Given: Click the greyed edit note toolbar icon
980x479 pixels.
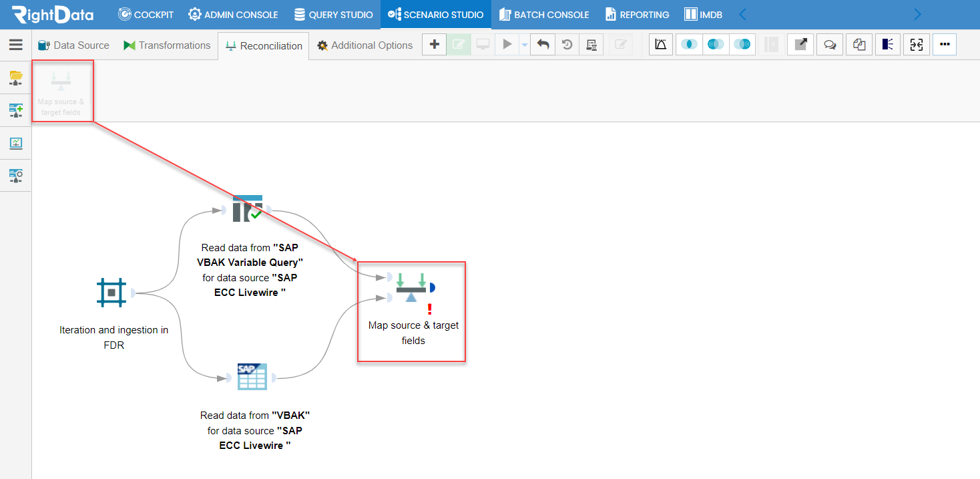Looking at the screenshot, I should (621, 45).
